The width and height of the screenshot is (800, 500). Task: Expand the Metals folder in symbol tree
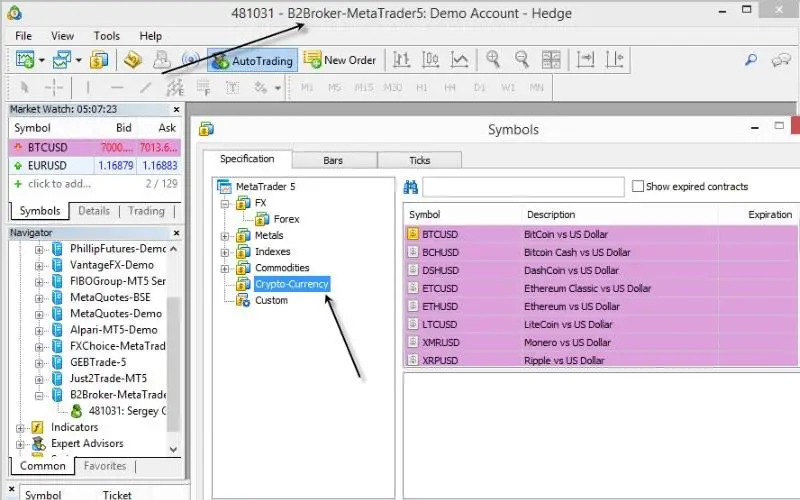coord(224,236)
